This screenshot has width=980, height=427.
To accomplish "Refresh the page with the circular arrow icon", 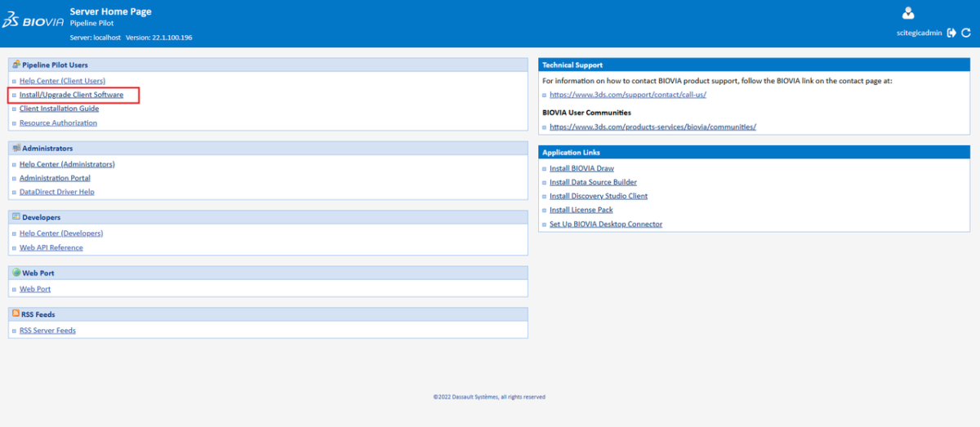I will (x=966, y=33).
